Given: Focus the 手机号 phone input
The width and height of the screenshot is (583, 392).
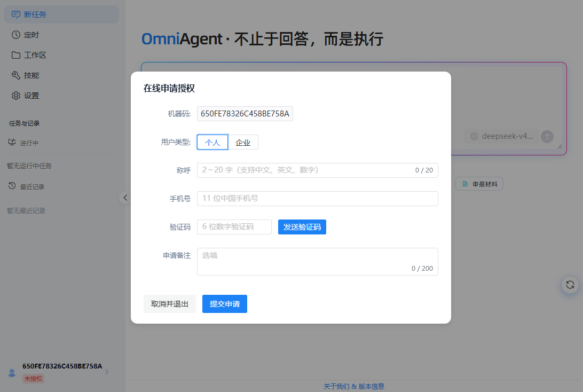Looking at the screenshot, I should click(x=318, y=199).
